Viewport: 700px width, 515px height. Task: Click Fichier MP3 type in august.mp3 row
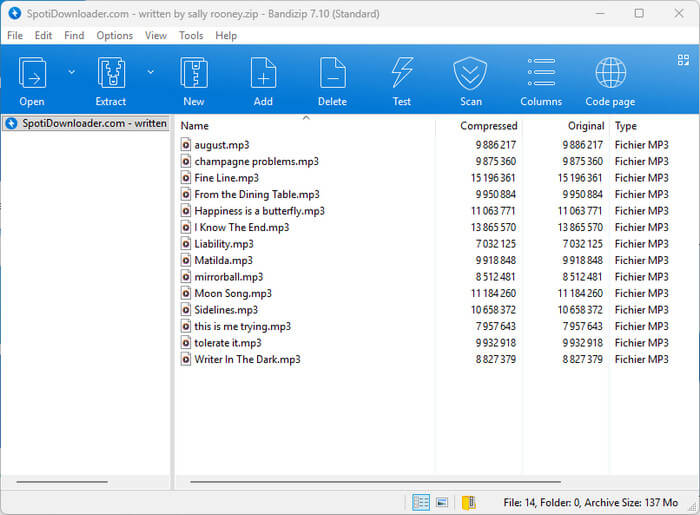pos(642,145)
